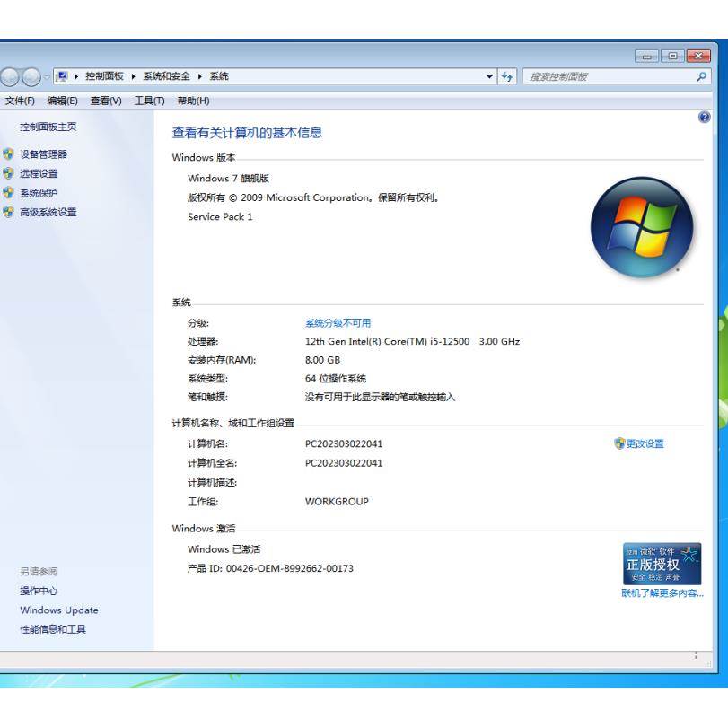Click the product ID 00426-OEM-8992662-00173
This screenshot has width=728, height=728.
pyautogui.click(x=290, y=568)
